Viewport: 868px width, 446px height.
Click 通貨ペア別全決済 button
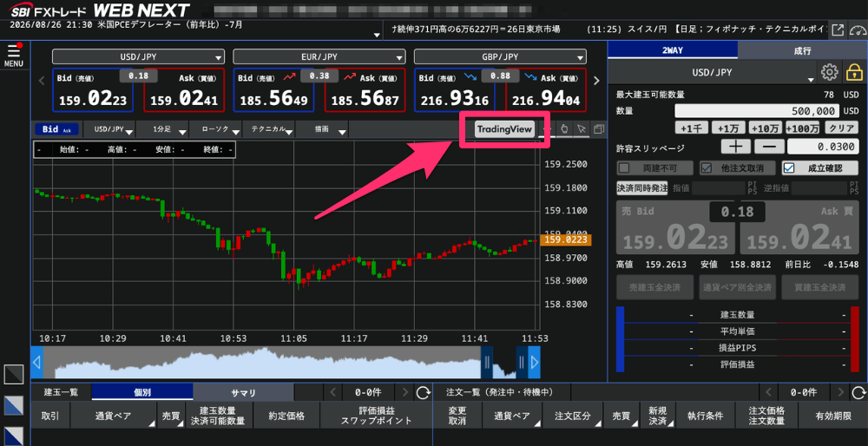pos(737,288)
